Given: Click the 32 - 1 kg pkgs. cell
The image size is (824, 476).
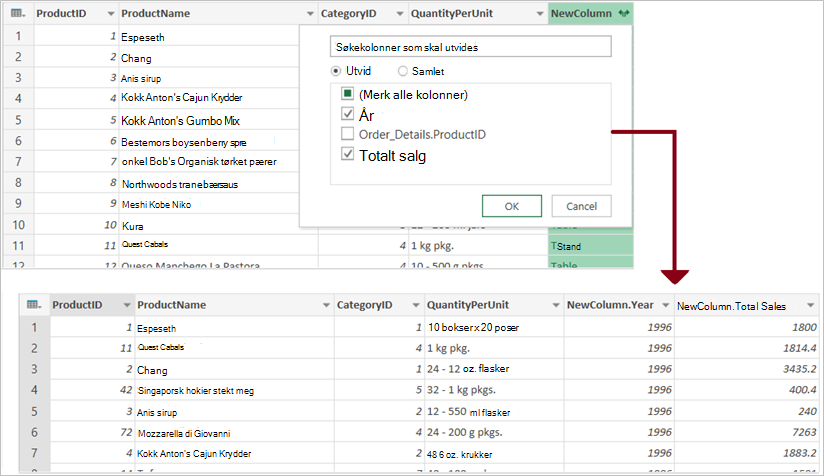Looking at the screenshot, I should [494, 390].
